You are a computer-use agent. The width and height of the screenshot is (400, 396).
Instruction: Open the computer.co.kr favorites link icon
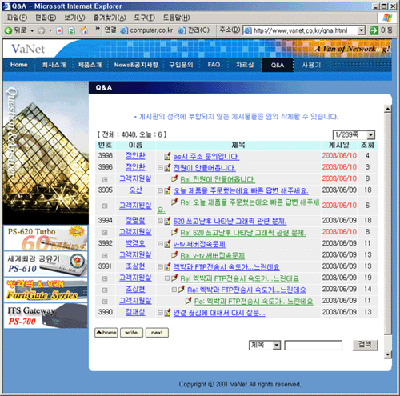(124, 30)
